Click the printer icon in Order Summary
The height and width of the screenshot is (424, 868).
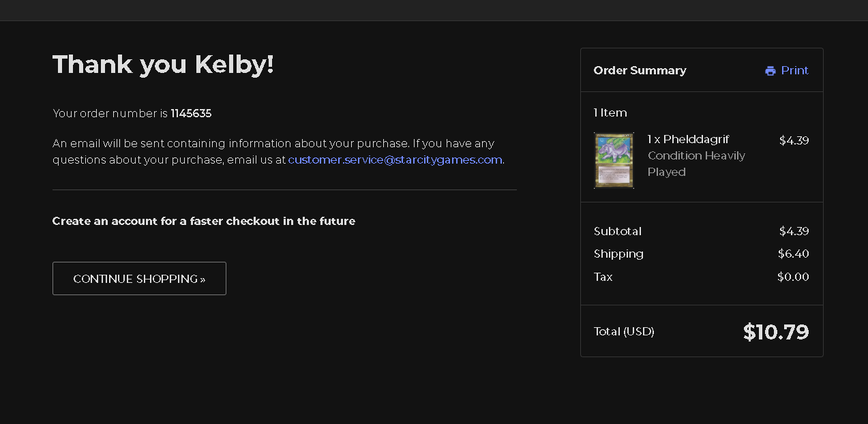click(770, 71)
